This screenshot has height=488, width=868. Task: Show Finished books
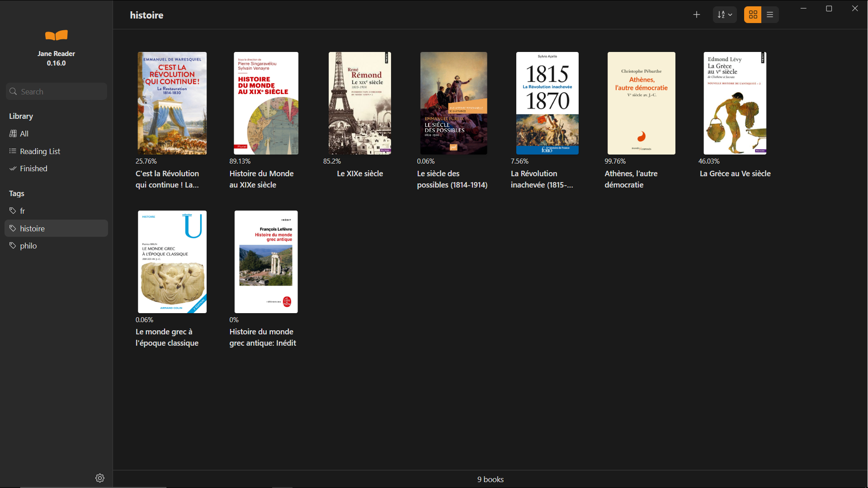click(33, 169)
